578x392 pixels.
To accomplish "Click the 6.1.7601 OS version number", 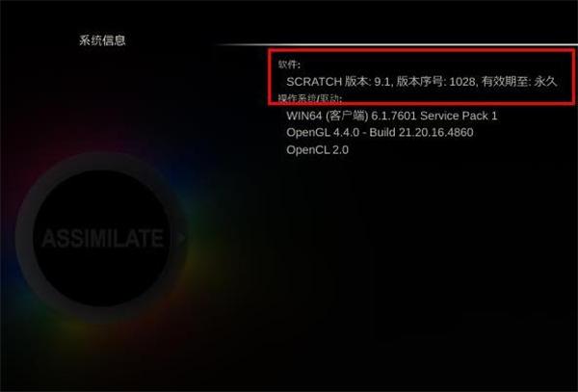I will coord(394,116).
